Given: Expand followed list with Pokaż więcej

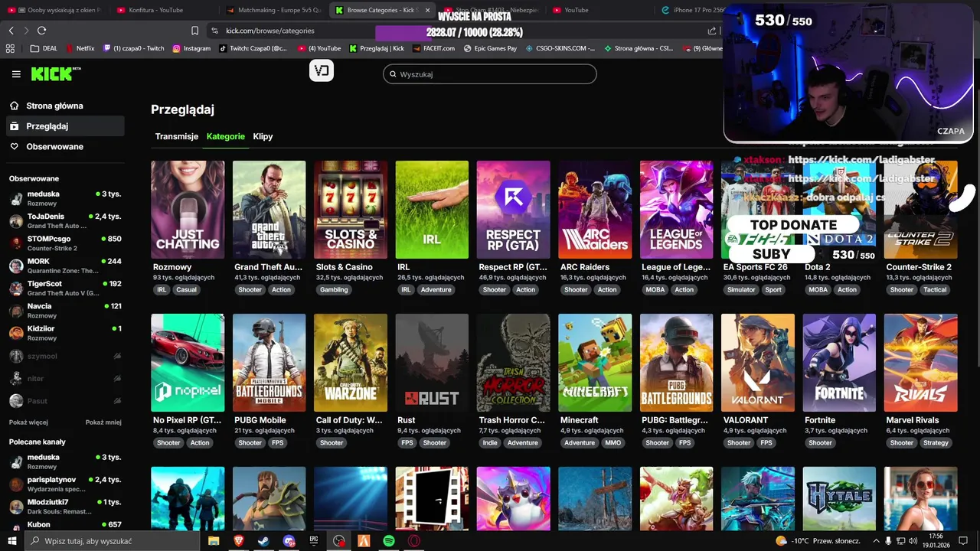Looking at the screenshot, I should pos(28,422).
